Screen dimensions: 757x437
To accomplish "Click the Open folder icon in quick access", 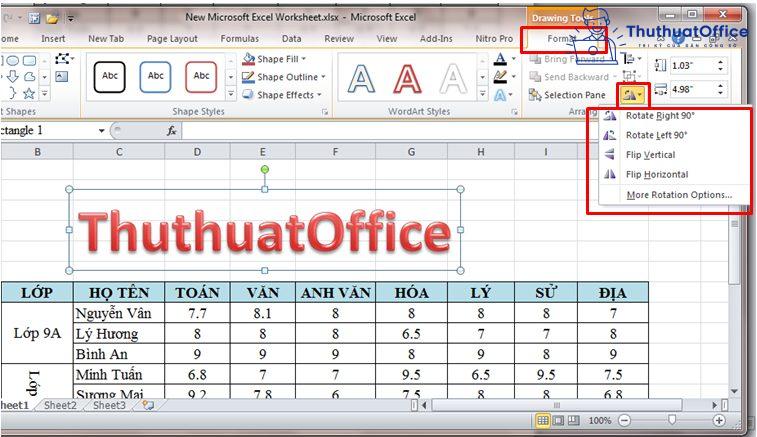I will click(52, 18).
